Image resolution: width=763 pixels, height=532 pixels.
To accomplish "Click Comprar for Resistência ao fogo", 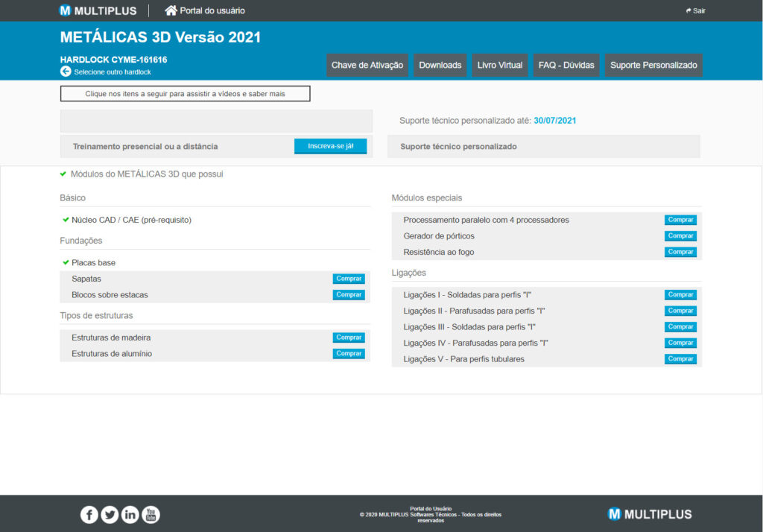I will [681, 252].
